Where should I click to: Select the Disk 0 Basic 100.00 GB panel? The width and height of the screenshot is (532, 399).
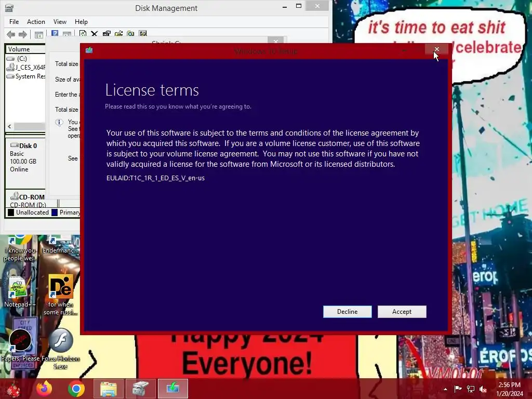click(x=25, y=163)
